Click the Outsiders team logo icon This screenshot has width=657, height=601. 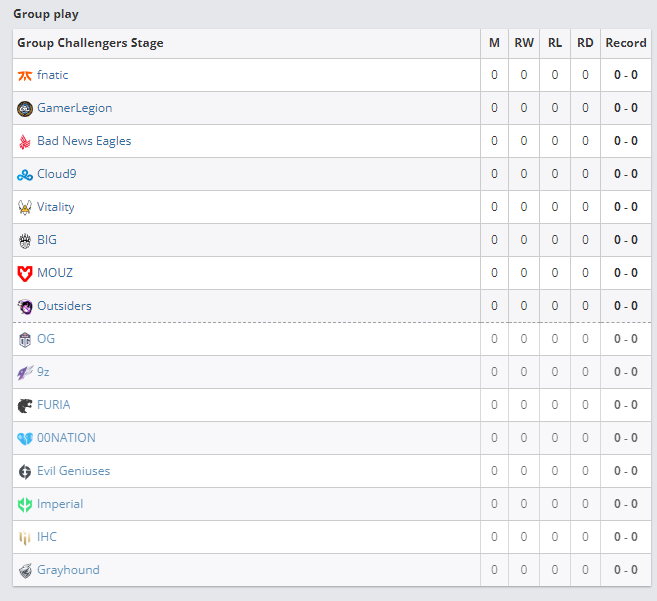tap(25, 306)
